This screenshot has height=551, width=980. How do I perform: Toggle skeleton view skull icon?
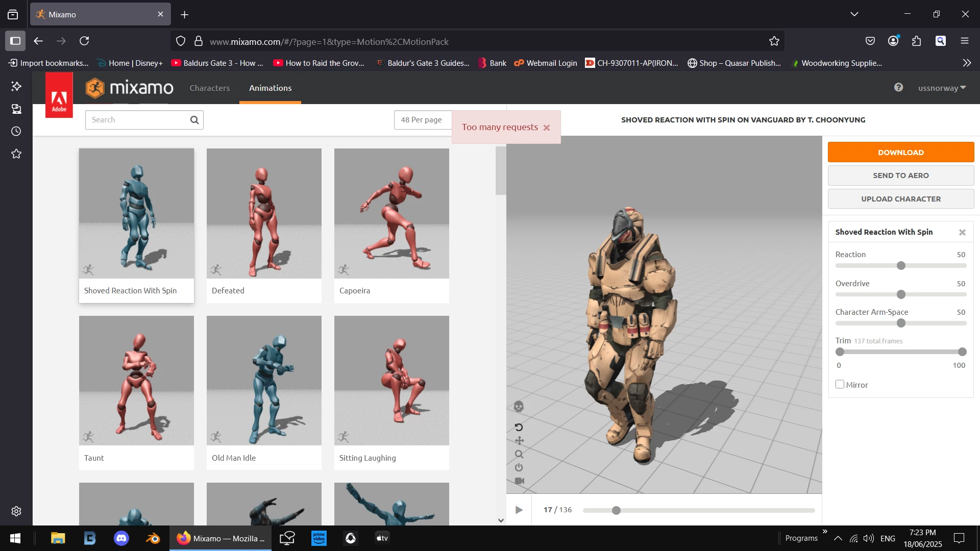[x=519, y=407]
